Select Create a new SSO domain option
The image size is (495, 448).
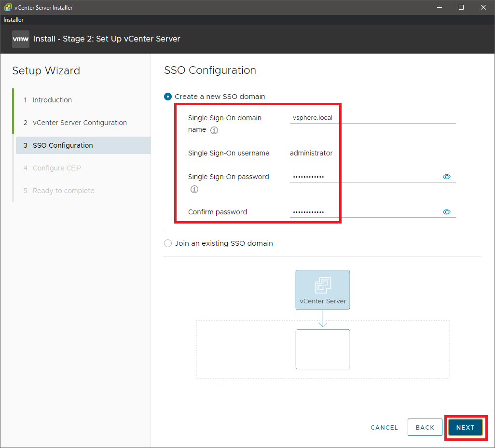tap(168, 97)
